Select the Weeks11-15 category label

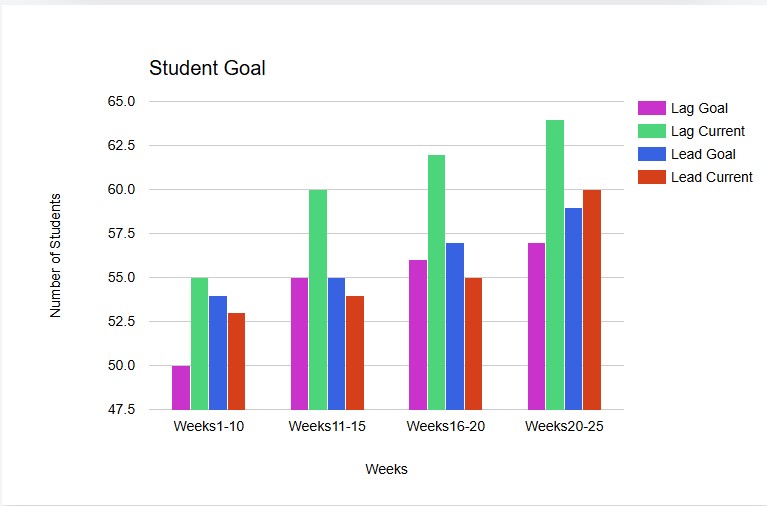click(x=327, y=427)
